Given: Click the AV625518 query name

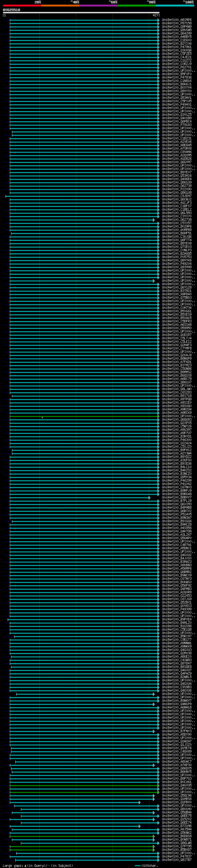Looking at the screenshot, I should [11, 10].
